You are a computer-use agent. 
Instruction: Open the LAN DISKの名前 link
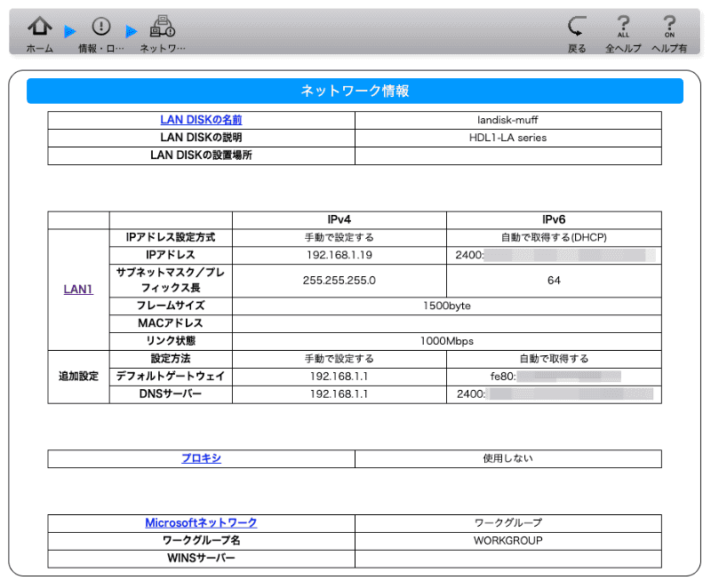(201, 119)
